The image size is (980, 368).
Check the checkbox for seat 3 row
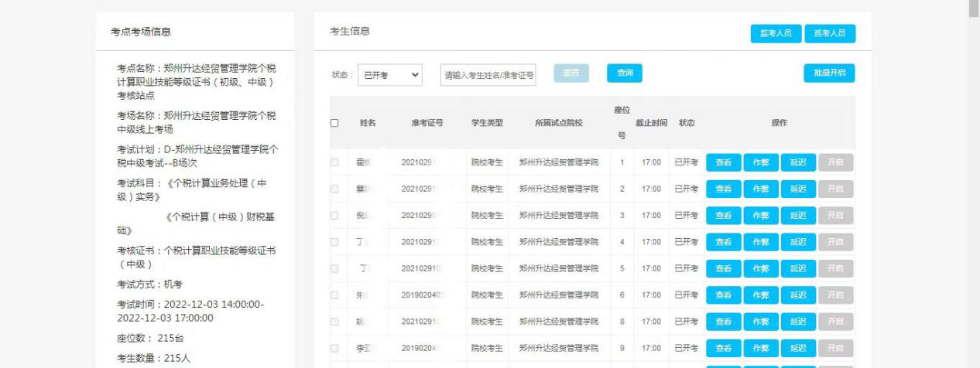coord(334,216)
